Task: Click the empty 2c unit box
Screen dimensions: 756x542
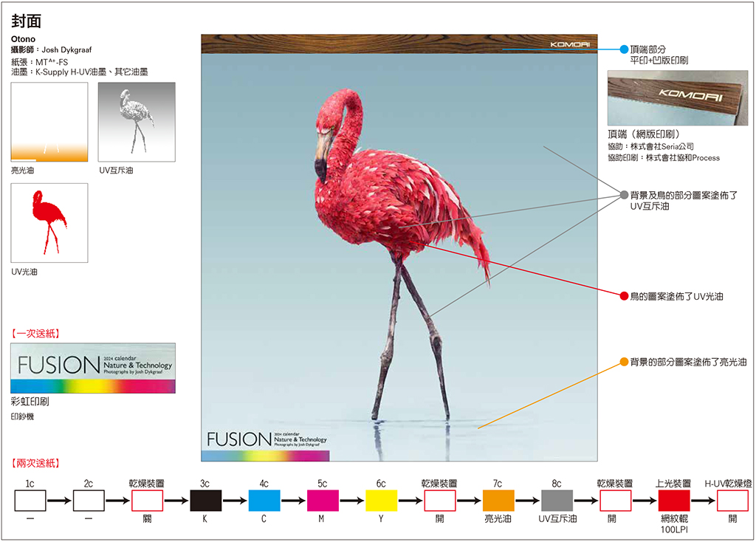Action: click(89, 501)
